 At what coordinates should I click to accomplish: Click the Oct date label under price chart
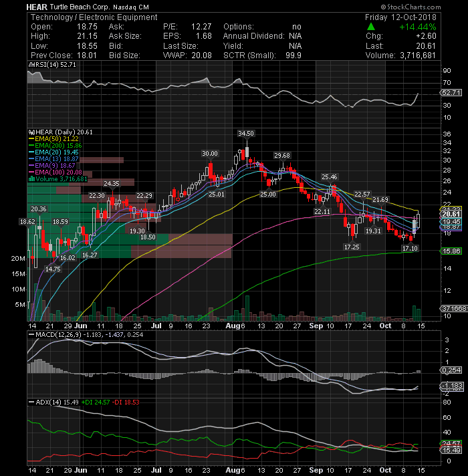(385, 326)
